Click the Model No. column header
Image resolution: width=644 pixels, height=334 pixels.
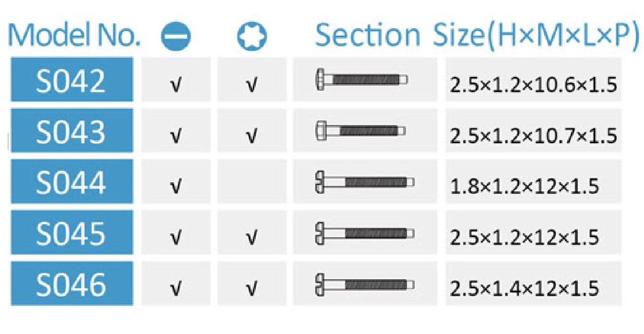pyautogui.click(x=74, y=36)
